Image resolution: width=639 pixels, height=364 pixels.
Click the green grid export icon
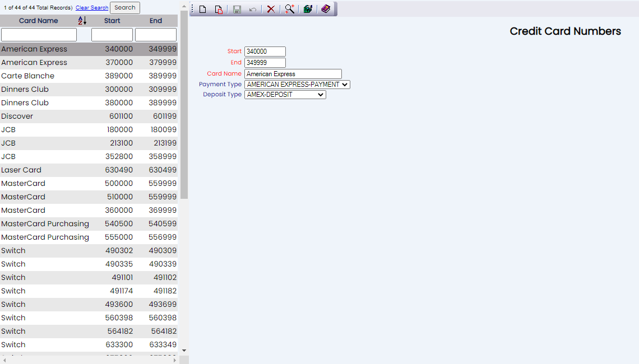click(x=308, y=10)
